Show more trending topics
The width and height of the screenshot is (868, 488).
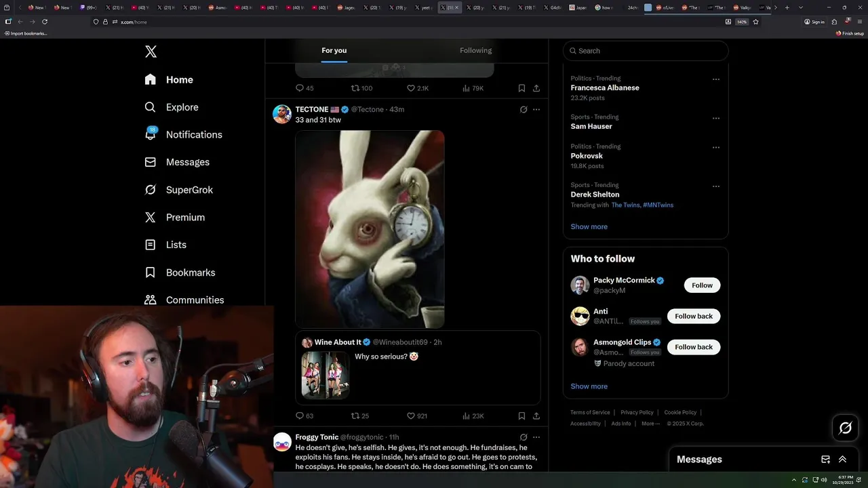pos(589,226)
